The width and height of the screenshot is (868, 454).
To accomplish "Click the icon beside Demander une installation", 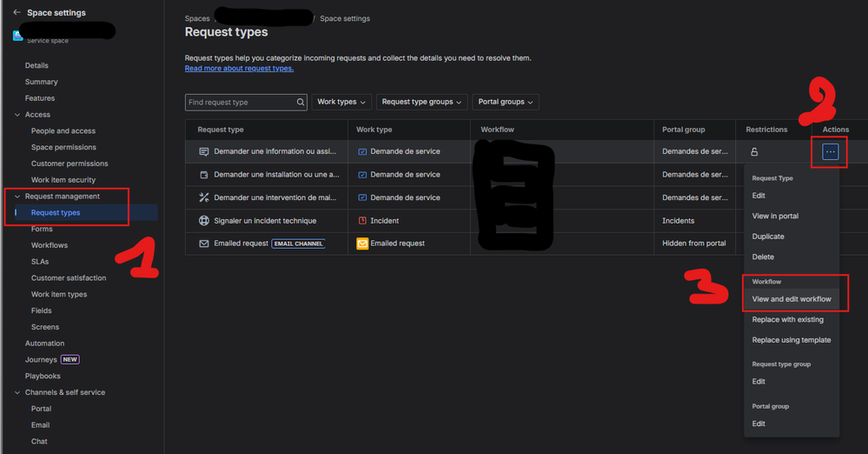I will pyautogui.click(x=203, y=175).
